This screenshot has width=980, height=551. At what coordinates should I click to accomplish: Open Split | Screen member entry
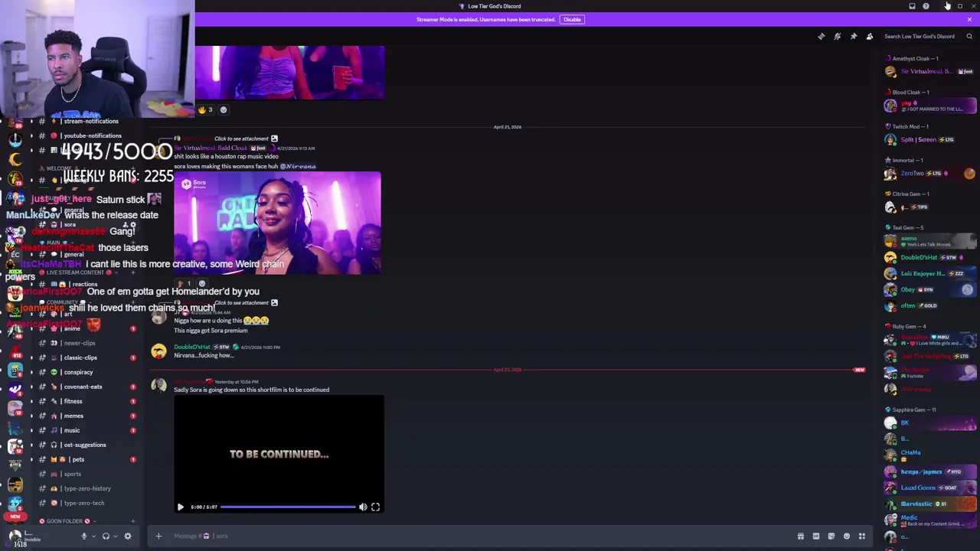coord(930,139)
